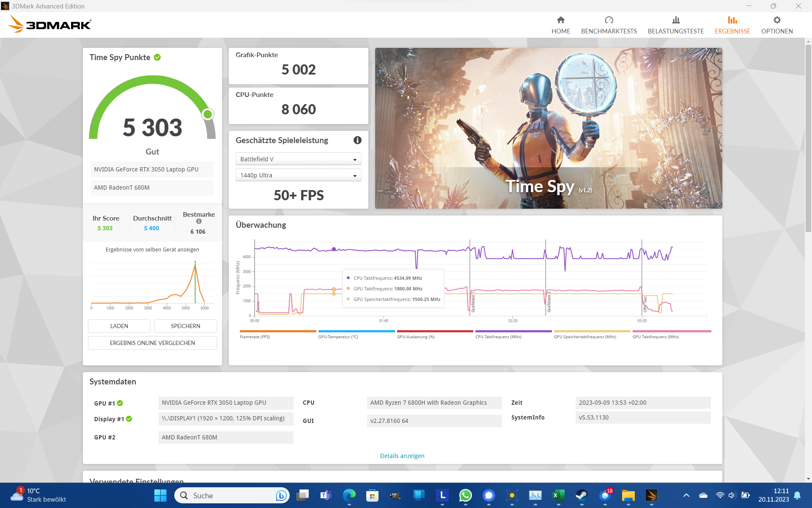
Task: Expand hidden system tray icons
Action: (686, 495)
